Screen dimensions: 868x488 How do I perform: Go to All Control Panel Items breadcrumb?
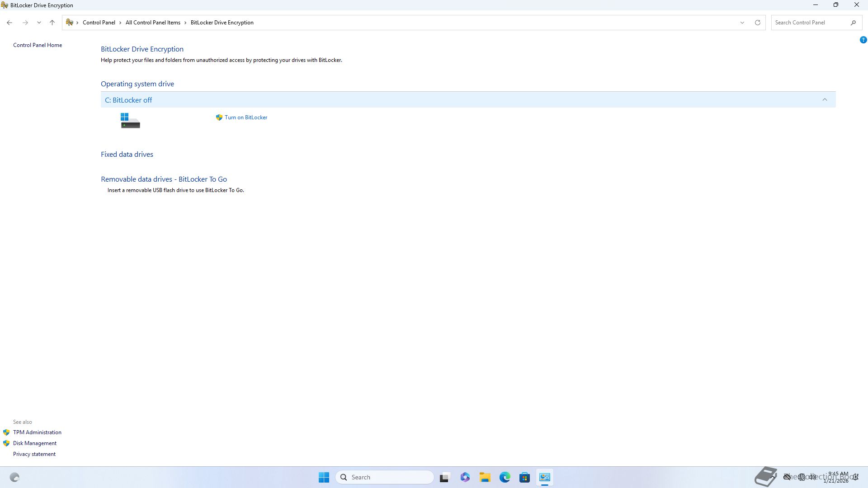pos(153,23)
